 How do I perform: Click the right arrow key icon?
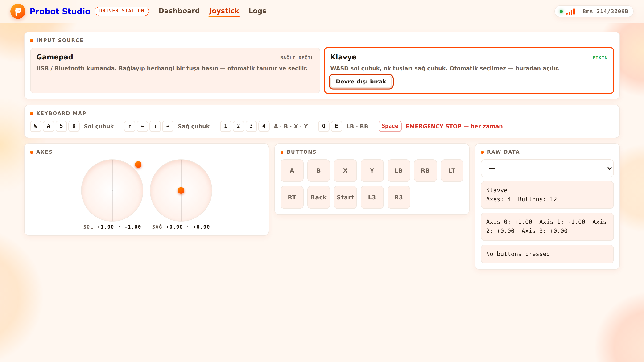[168, 126]
